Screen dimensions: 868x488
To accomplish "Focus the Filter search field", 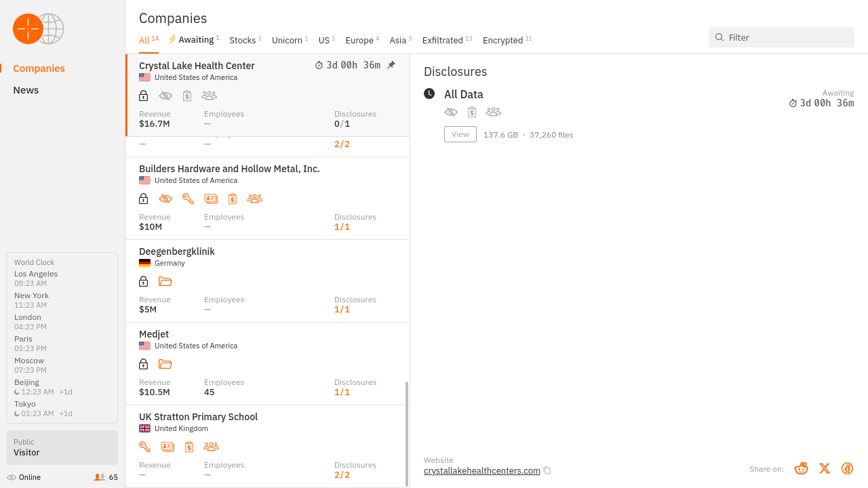I will click(781, 37).
